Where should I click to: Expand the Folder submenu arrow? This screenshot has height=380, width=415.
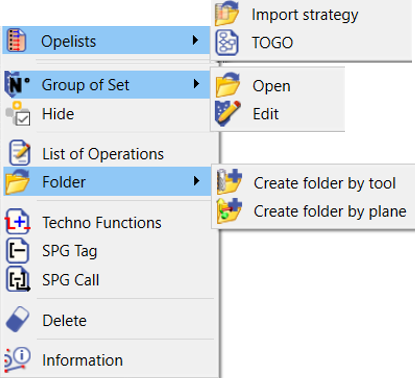pos(197,181)
